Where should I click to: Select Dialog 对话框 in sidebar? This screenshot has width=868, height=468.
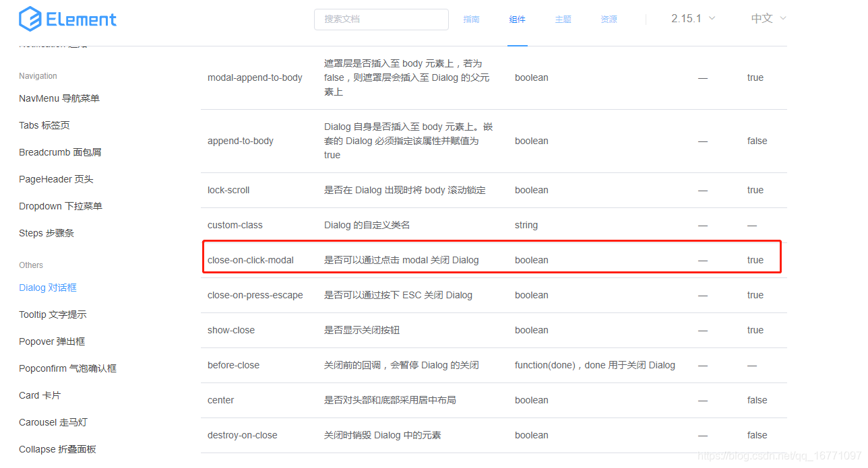point(48,288)
